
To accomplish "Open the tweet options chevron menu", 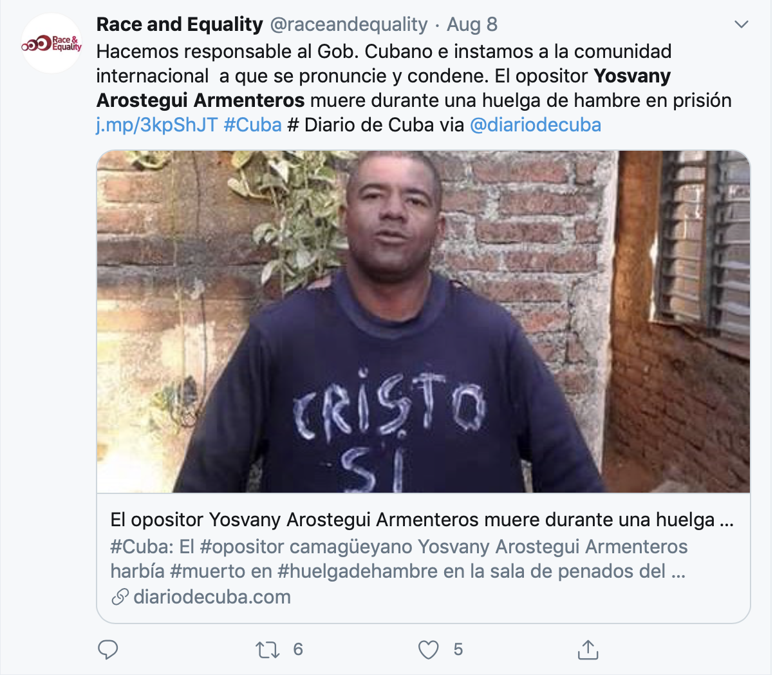I will coord(742,24).
